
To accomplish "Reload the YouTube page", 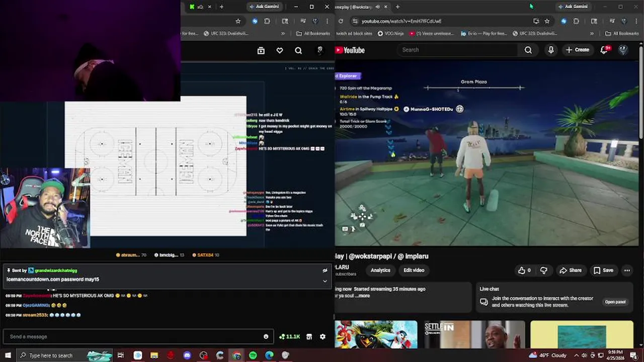I will point(341,21).
